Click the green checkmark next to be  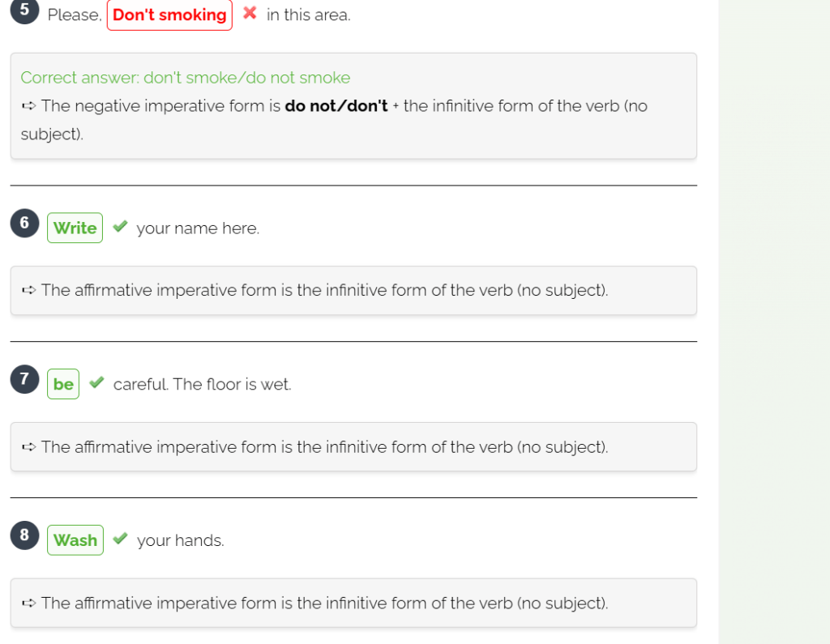click(96, 382)
